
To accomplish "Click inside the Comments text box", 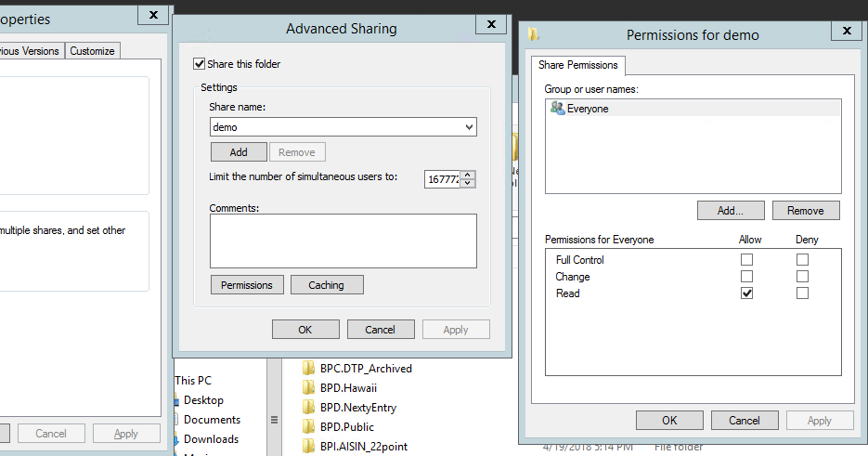I will pos(343,241).
